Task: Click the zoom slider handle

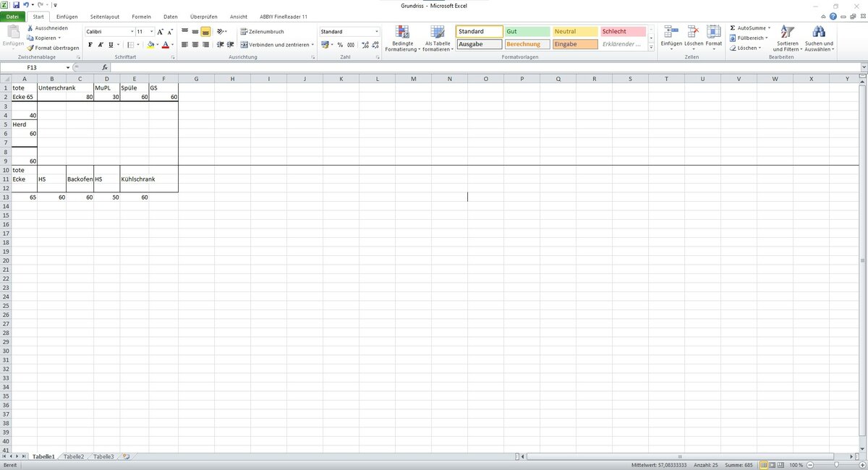Action: point(836,465)
